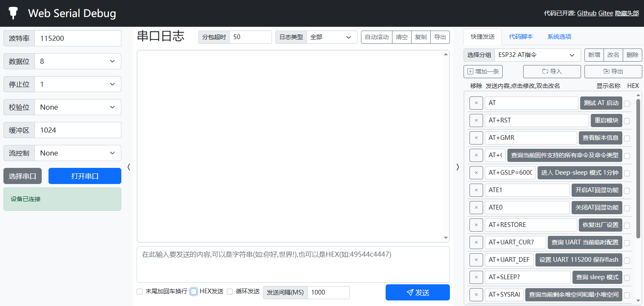Remove the AT+RESTORE command row
Image resolution: width=644 pixels, height=306 pixels.
476,225
